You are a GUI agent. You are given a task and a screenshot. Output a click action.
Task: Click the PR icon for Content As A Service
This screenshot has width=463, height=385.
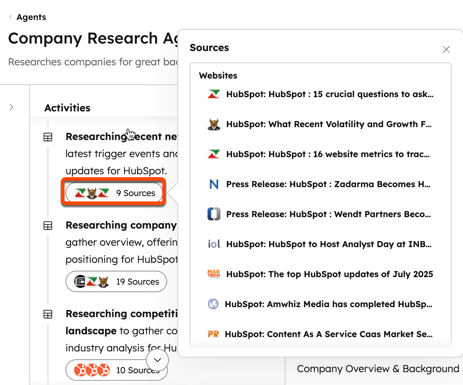[x=213, y=334]
